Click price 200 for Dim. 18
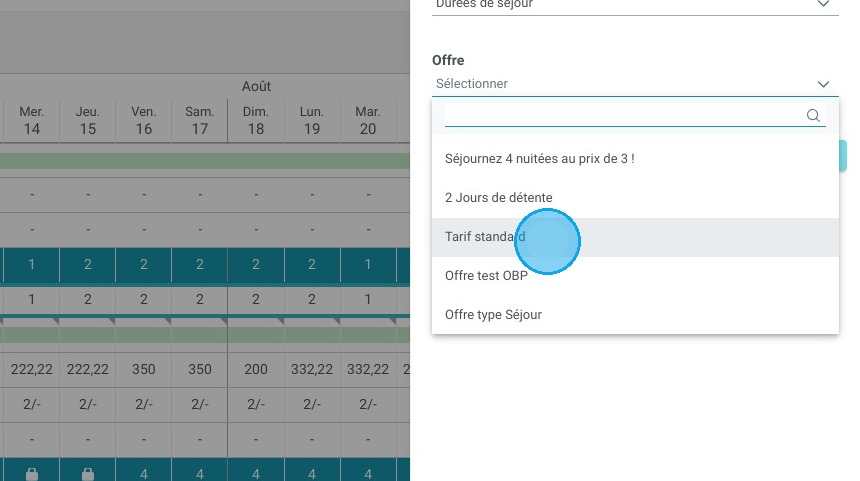Screen dimensions: 860x481 coord(256,370)
